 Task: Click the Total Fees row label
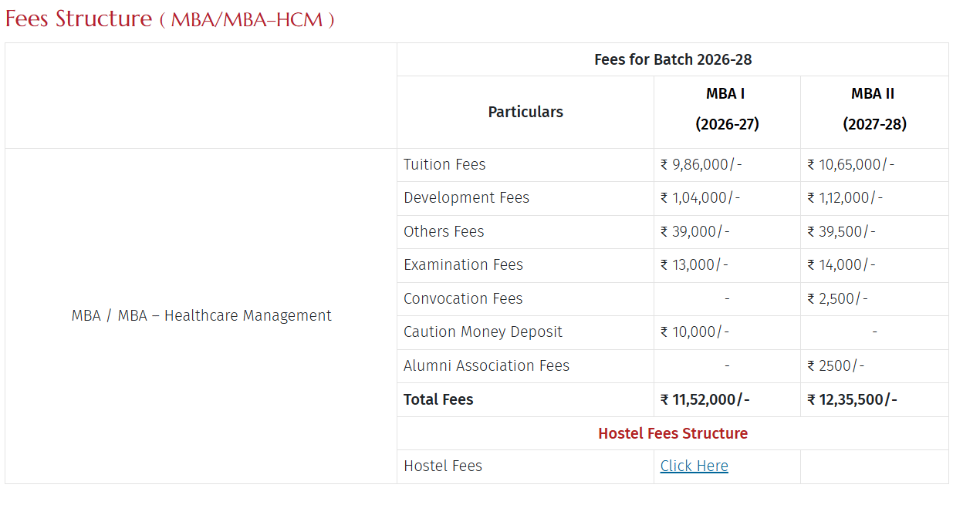coord(438,399)
